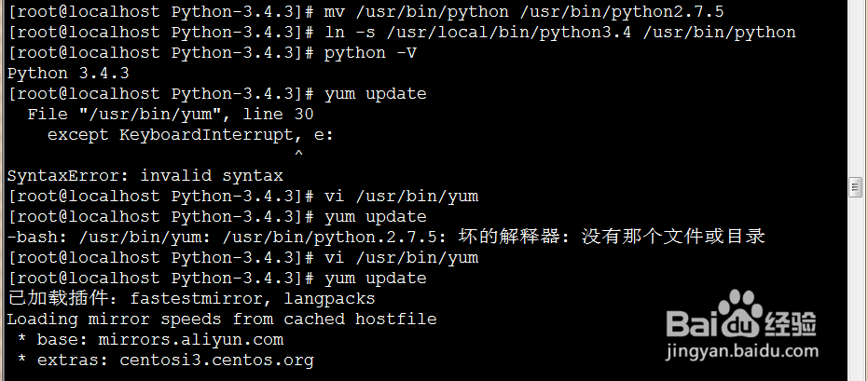
Task: Click the SyntaxError: invalid syntax message
Action: coord(145,175)
